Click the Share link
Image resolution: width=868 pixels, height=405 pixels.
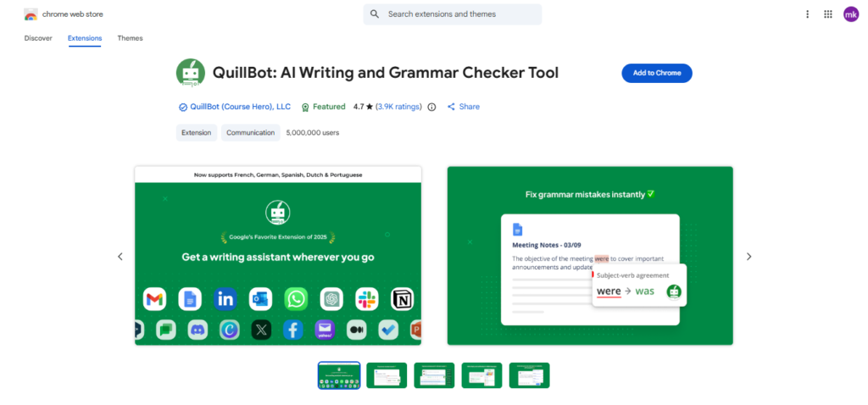tap(470, 107)
